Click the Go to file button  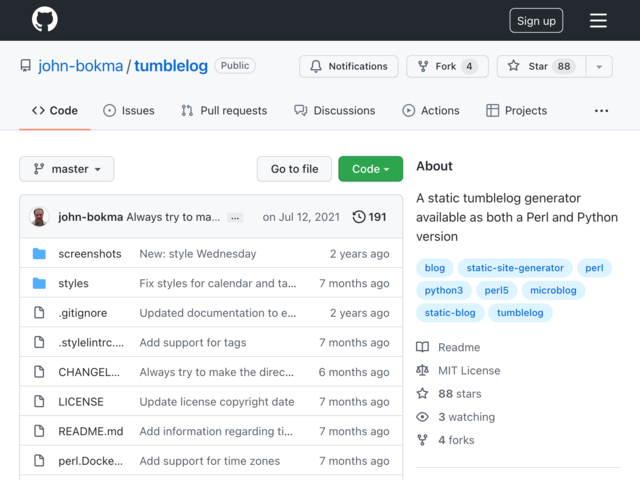point(294,169)
